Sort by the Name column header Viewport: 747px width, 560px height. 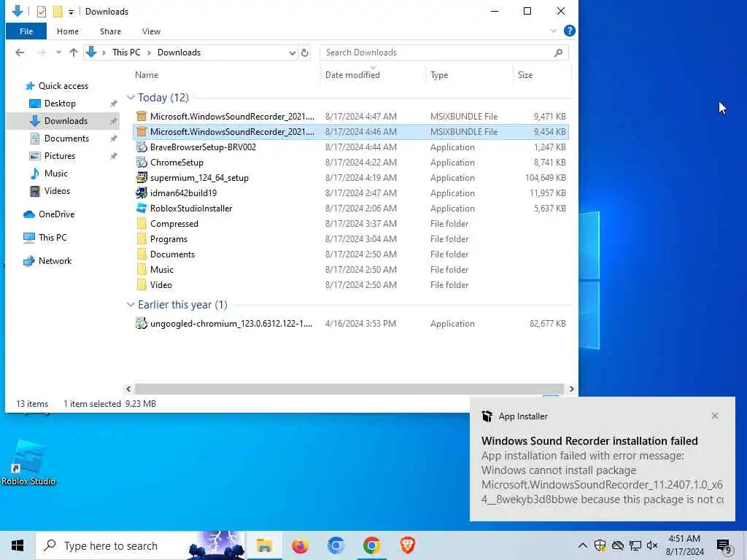147,75
